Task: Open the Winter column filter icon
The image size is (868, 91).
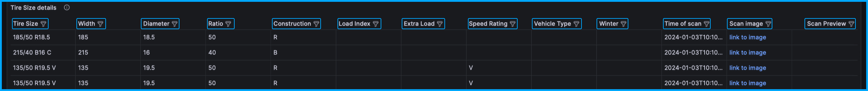Action: pyautogui.click(x=624, y=24)
